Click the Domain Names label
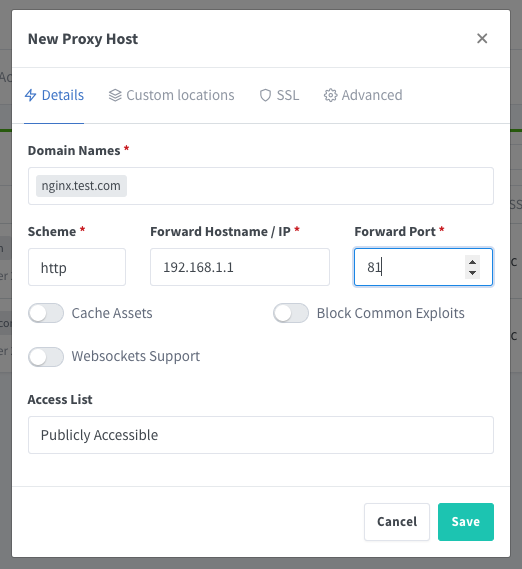The width and height of the screenshot is (522, 569). point(74,151)
